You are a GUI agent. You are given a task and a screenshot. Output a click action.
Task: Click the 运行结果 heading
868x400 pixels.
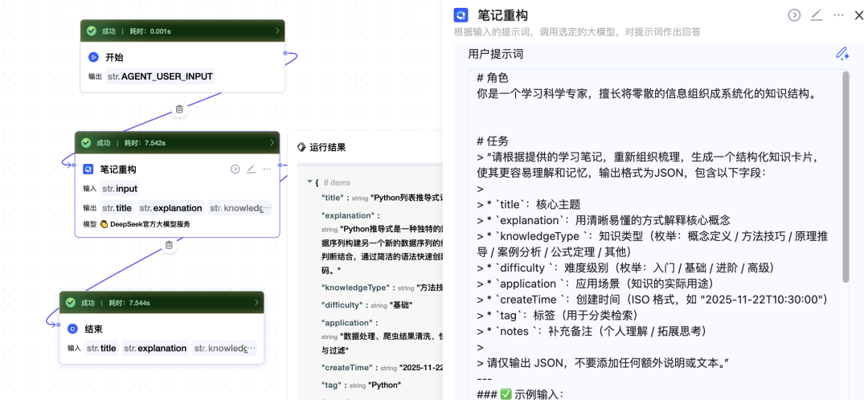pyautogui.click(x=328, y=147)
